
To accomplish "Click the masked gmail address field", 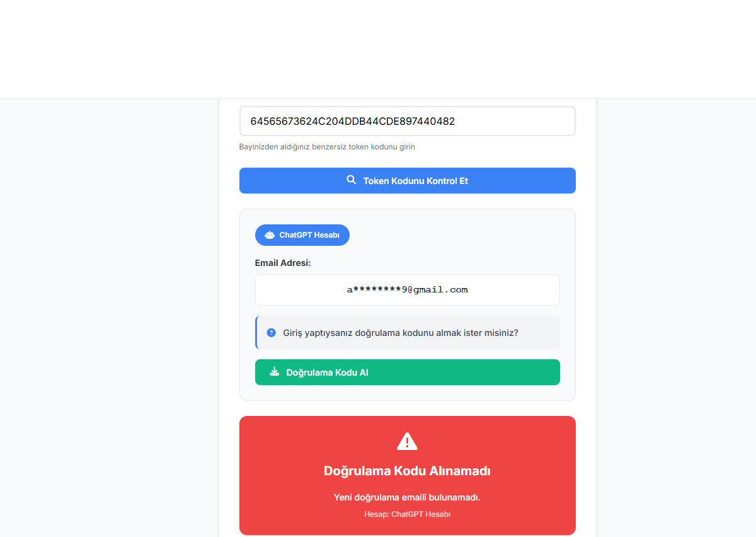I will 408,290.
